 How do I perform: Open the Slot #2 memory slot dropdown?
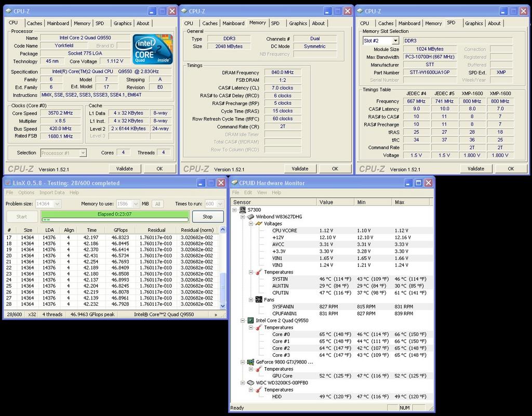point(395,41)
